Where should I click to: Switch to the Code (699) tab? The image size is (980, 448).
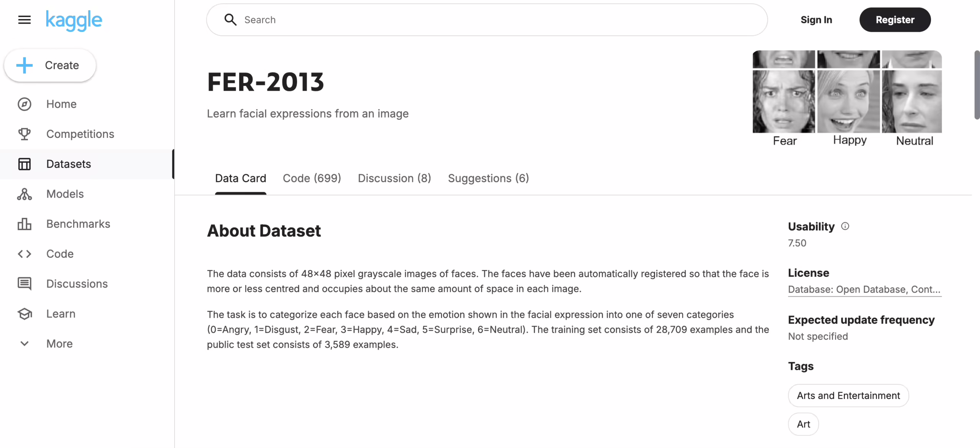[x=312, y=178]
